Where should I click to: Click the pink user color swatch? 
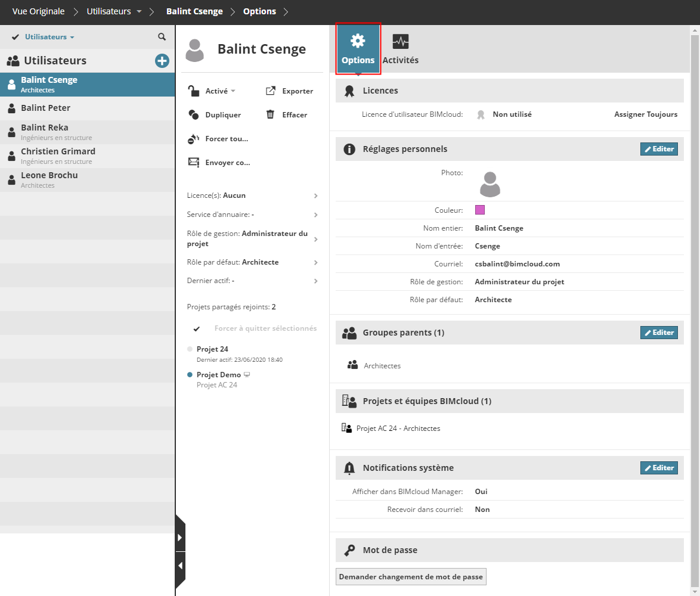point(479,210)
